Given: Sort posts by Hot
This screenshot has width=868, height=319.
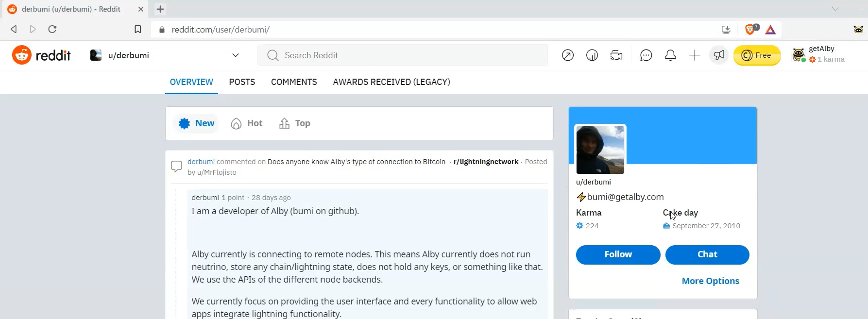Looking at the screenshot, I should click(x=247, y=123).
